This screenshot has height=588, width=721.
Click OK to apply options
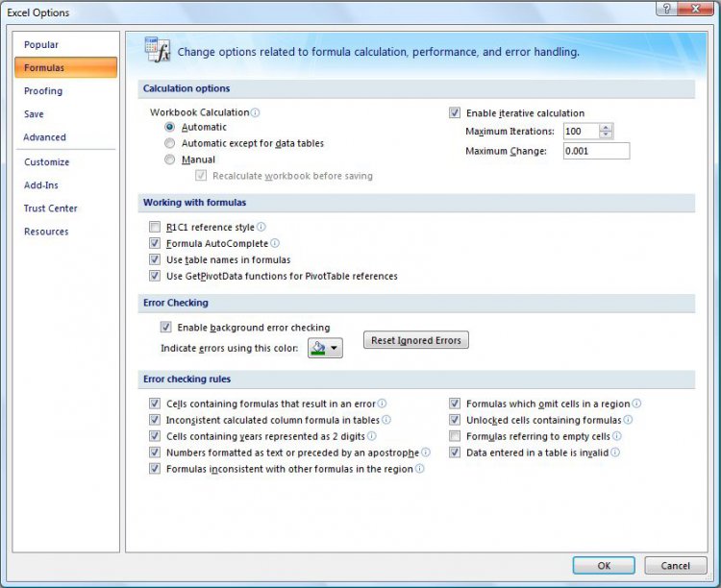[x=604, y=566]
